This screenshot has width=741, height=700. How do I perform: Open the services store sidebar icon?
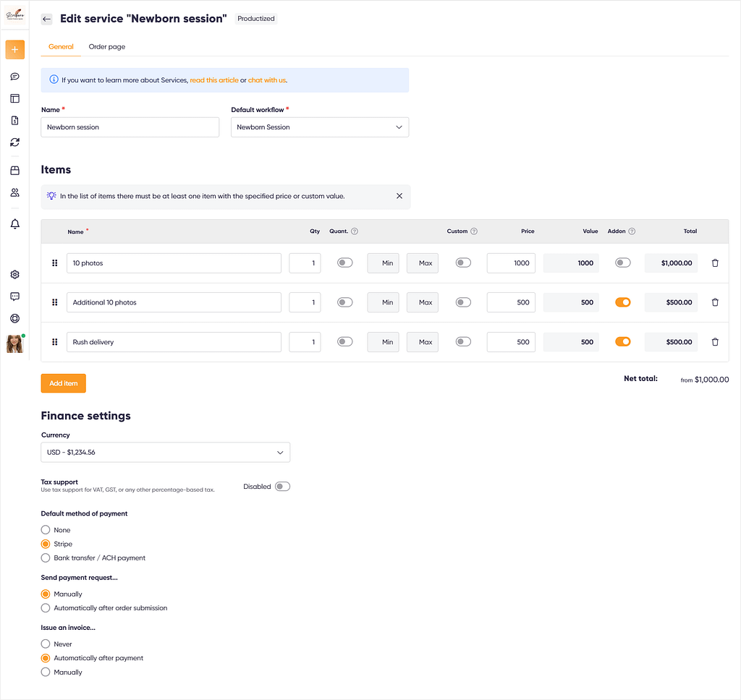pyautogui.click(x=14, y=171)
